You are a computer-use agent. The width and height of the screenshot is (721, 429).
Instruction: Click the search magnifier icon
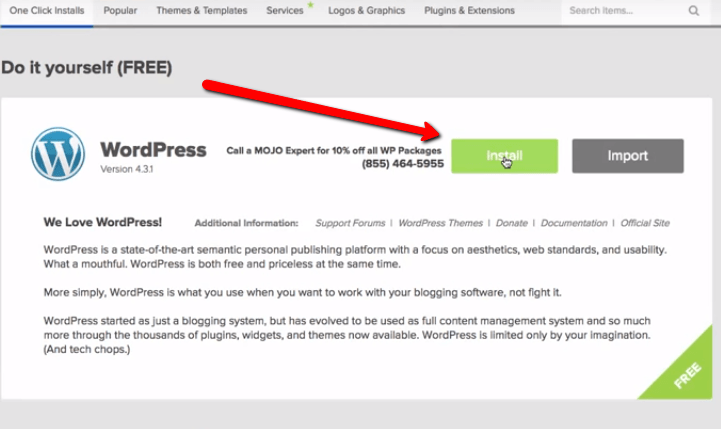pos(694,11)
